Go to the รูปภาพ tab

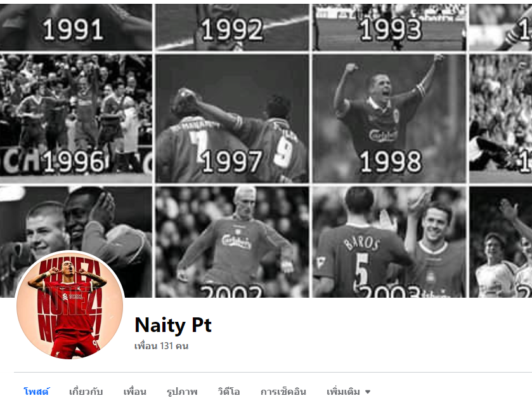(x=182, y=391)
